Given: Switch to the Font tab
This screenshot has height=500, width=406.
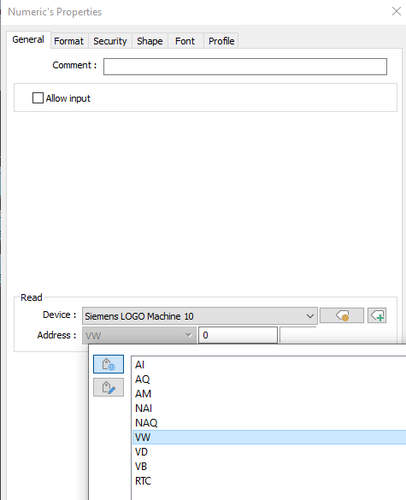Looking at the screenshot, I should click(x=185, y=41).
